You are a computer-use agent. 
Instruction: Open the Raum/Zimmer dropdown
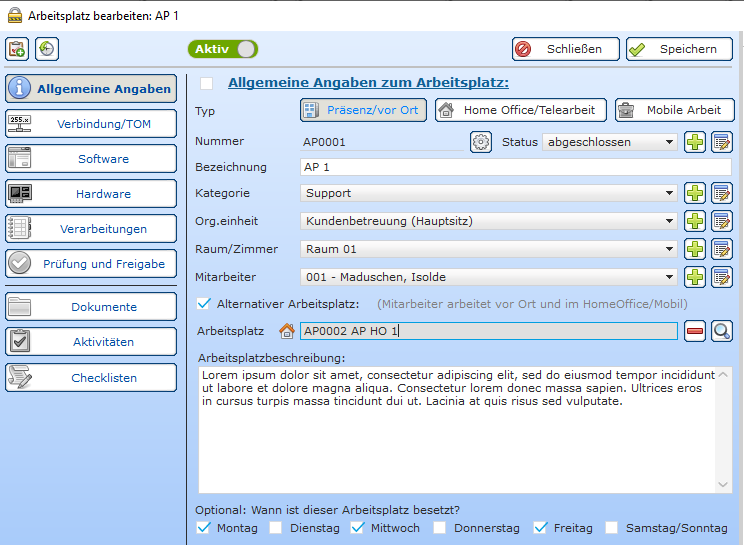pyautogui.click(x=489, y=249)
